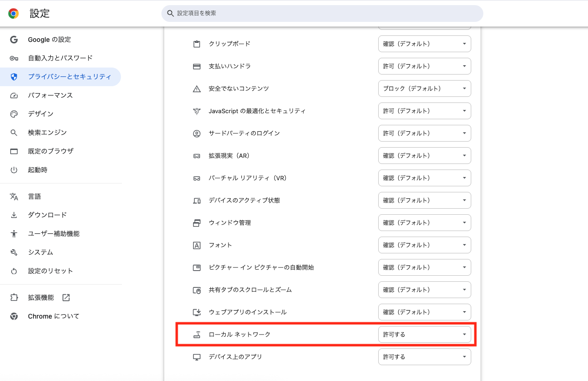The image size is (588, 381).
Task: Click the install icon for ウェブアプリのインストール
Action: pyautogui.click(x=197, y=312)
